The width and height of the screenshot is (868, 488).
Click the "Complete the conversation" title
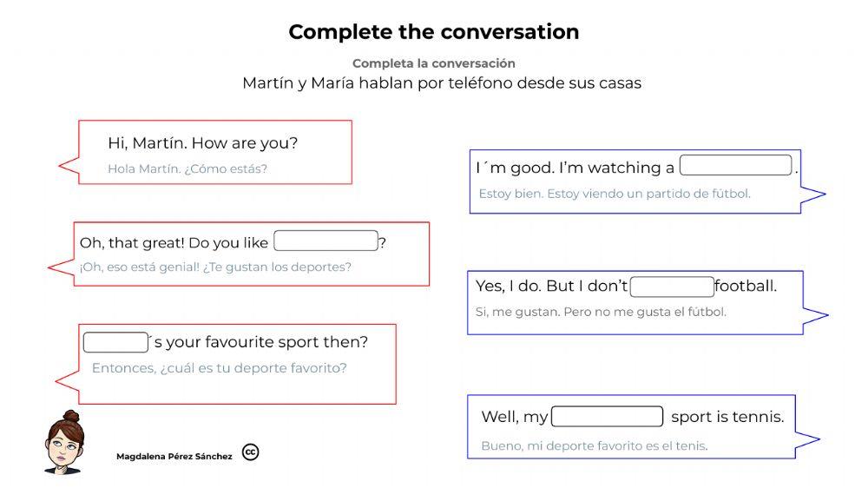(x=433, y=32)
